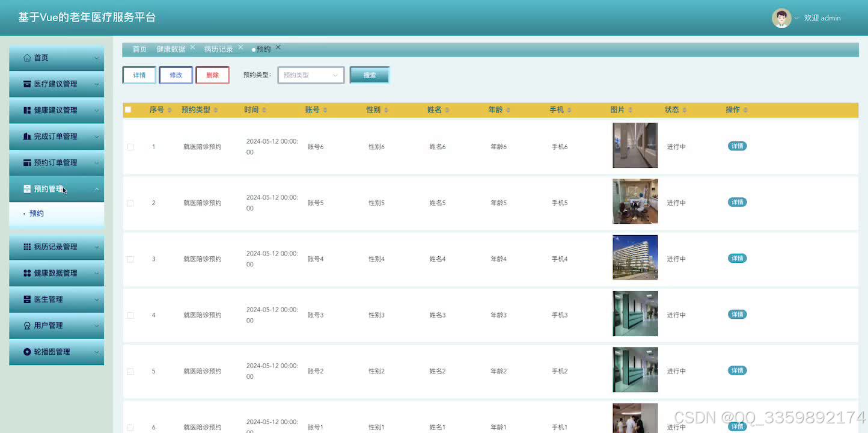The height and width of the screenshot is (433, 868).
Task: Click the cell 手机5
Action: 560,203
